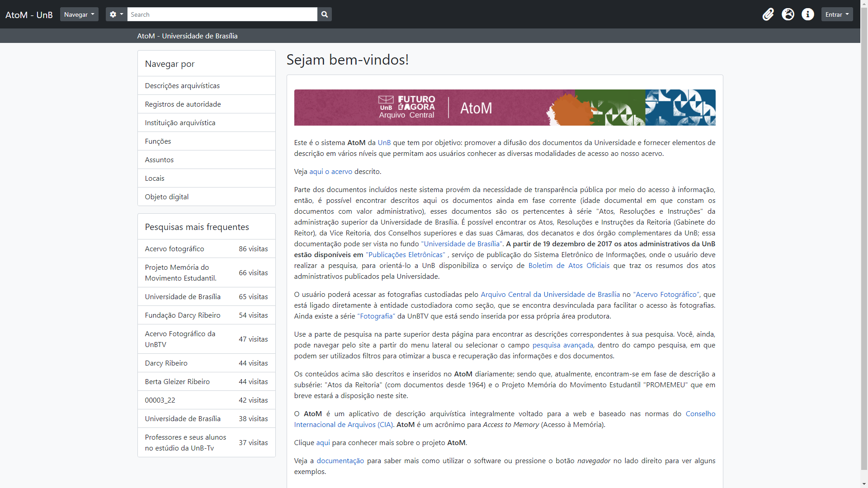
Task: Click in the Search text field
Action: (222, 14)
